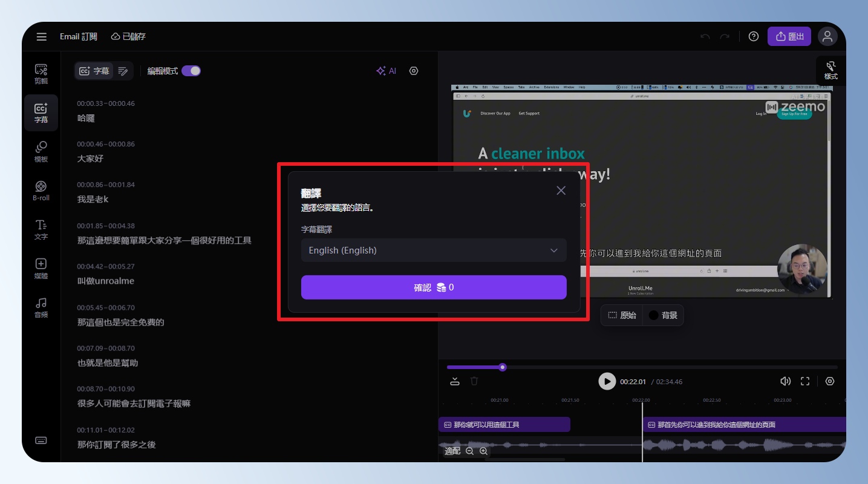Open the 樣式 style panel
Viewport: 868px width, 484px height.
click(x=830, y=70)
